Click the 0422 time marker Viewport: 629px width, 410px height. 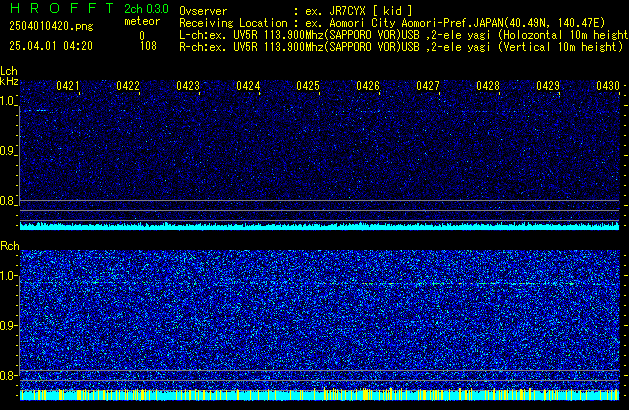pyautogui.click(x=128, y=86)
